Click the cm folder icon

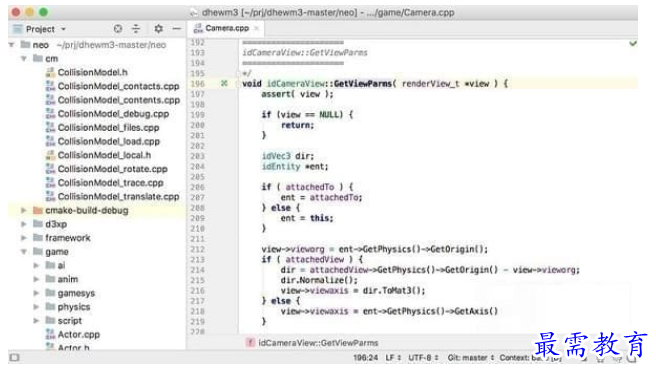38,58
